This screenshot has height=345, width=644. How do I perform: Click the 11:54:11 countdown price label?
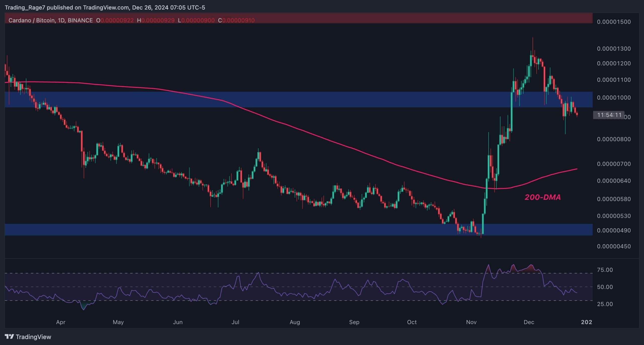[609, 115]
